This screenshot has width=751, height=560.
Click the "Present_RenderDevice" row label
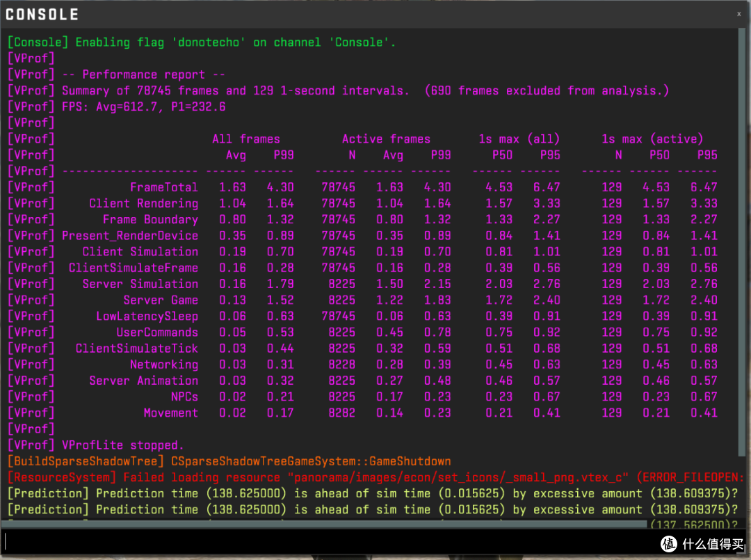pos(130,236)
